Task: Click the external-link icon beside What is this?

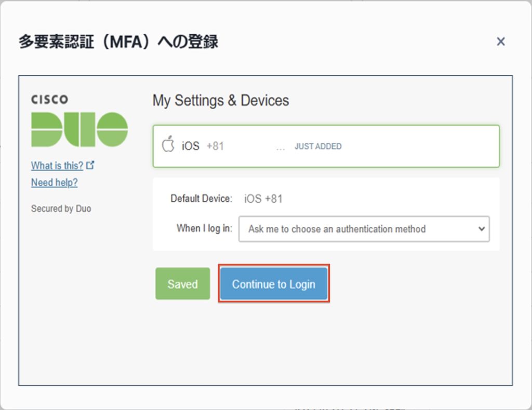Action: click(x=90, y=165)
